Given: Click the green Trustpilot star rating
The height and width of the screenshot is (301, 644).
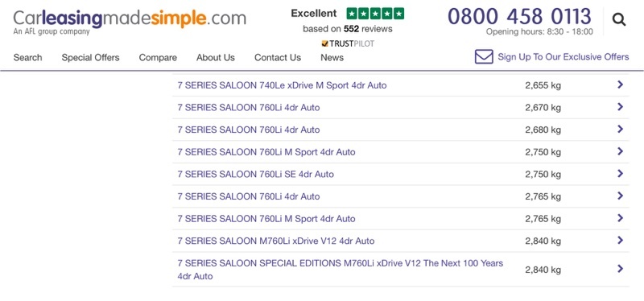Looking at the screenshot, I should pos(375,14).
